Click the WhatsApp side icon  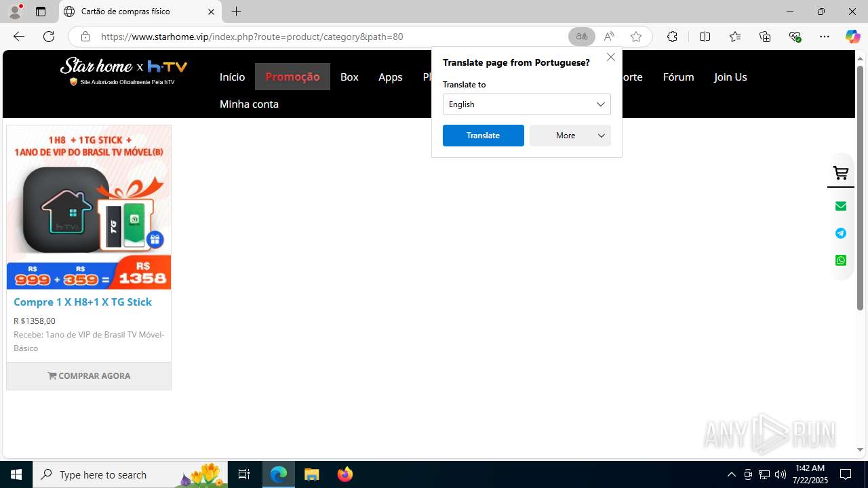coord(841,260)
